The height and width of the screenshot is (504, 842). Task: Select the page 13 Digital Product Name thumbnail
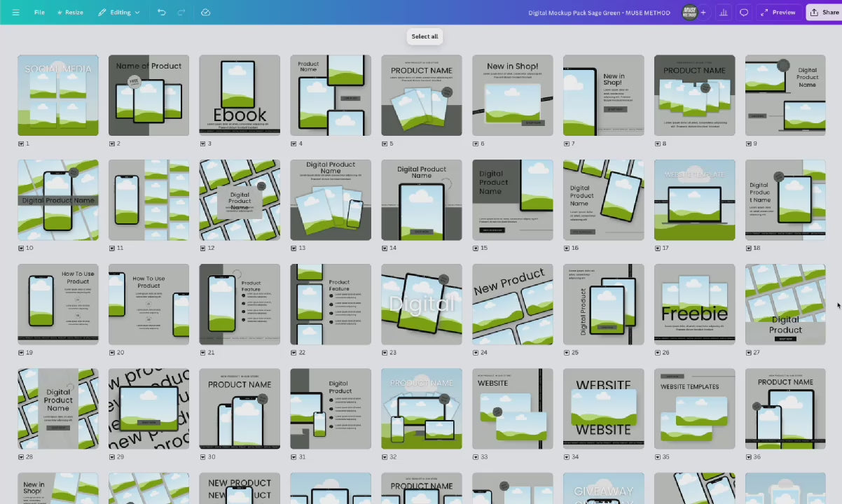pyautogui.click(x=331, y=200)
